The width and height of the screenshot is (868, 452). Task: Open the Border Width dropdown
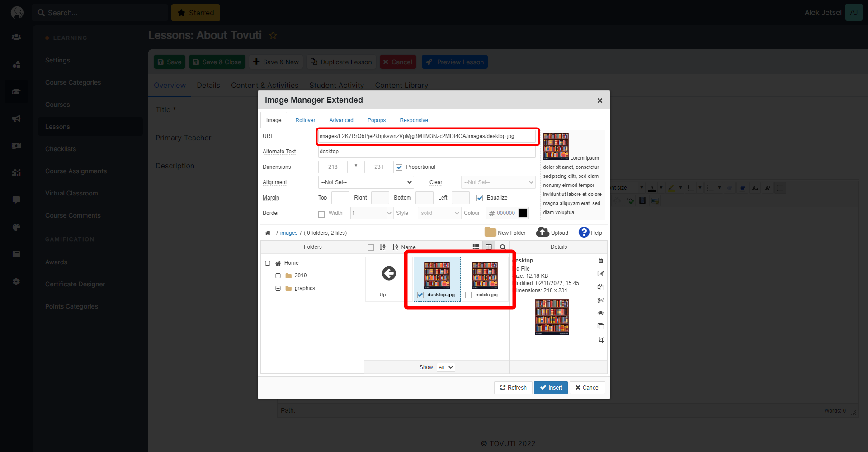pyautogui.click(x=372, y=213)
